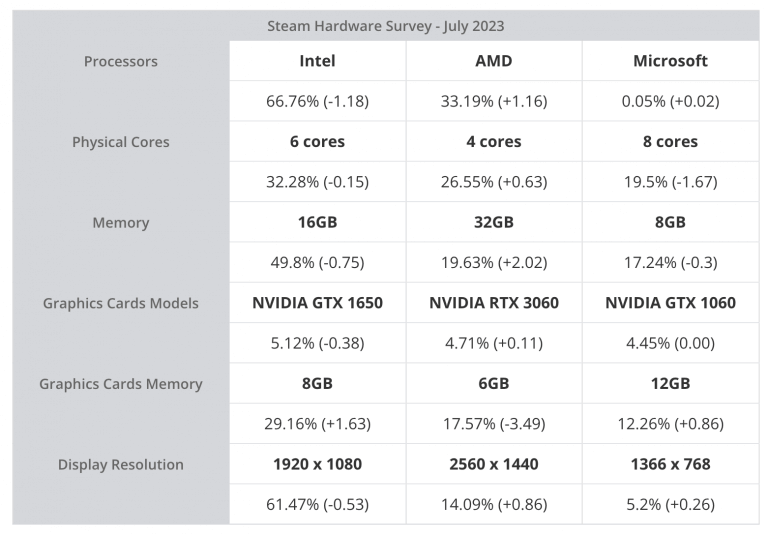Click the 12GB graphics memory cell
Screen dimensions: 768x534
(670, 384)
